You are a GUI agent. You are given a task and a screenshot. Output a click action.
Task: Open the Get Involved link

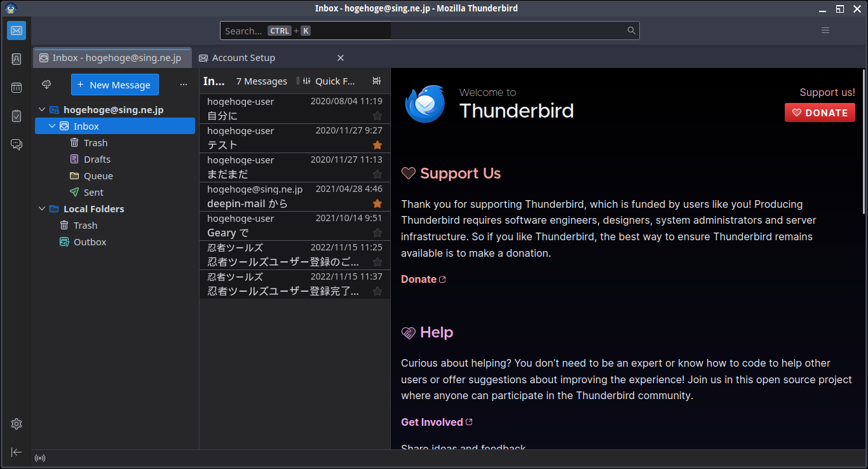(437, 422)
